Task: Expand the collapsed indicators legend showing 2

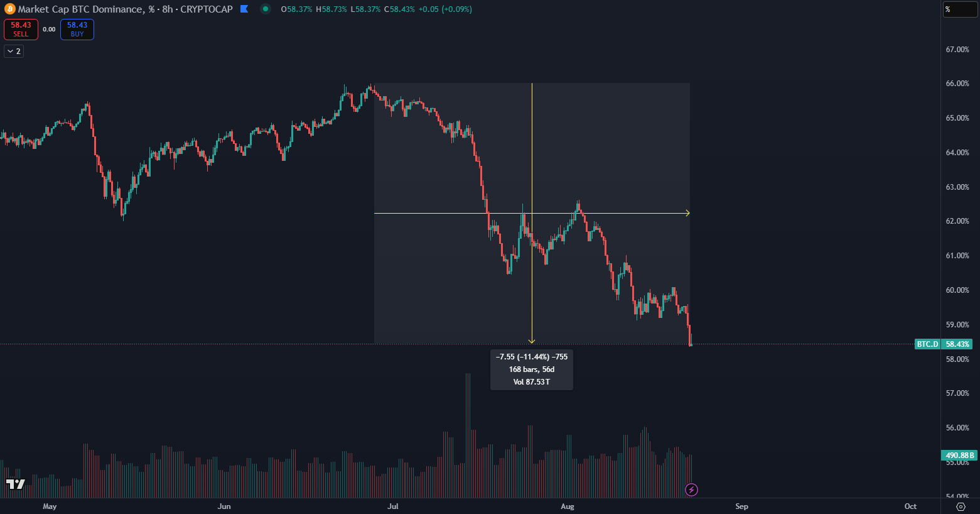Action: point(14,52)
